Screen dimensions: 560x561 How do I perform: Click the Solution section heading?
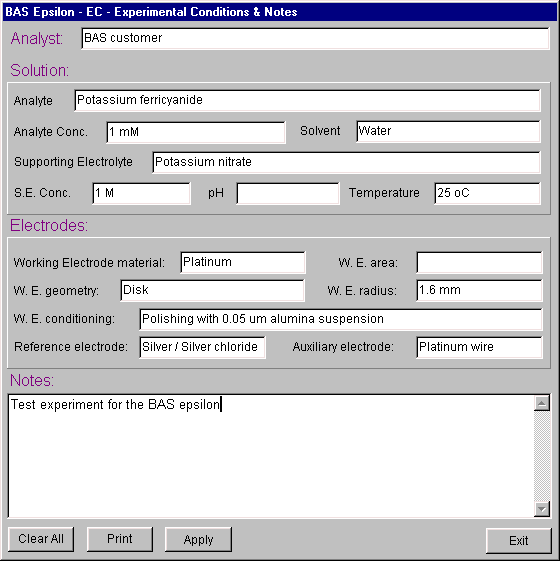point(39,70)
